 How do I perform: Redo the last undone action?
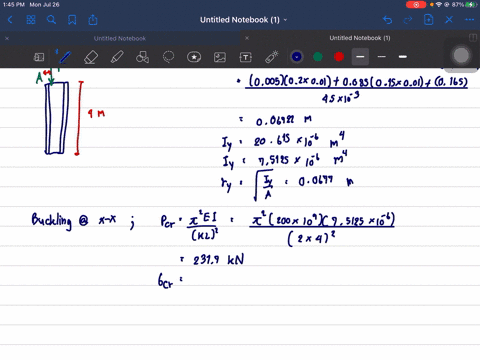(408, 20)
